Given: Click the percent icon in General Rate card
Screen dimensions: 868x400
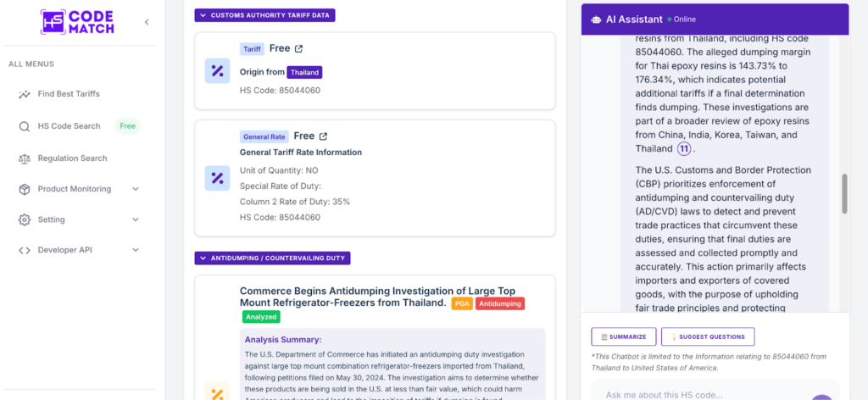Looking at the screenshot, I should [x=218, y=178].
